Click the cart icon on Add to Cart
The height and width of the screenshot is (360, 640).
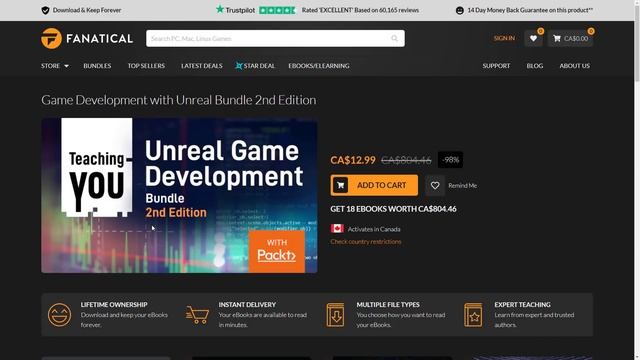[x=340, y=185]
